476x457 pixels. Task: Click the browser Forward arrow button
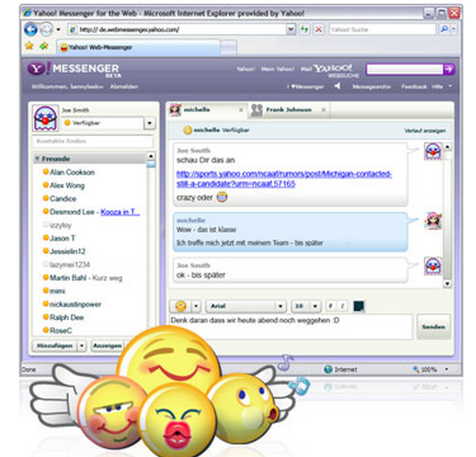click(46, 29)
